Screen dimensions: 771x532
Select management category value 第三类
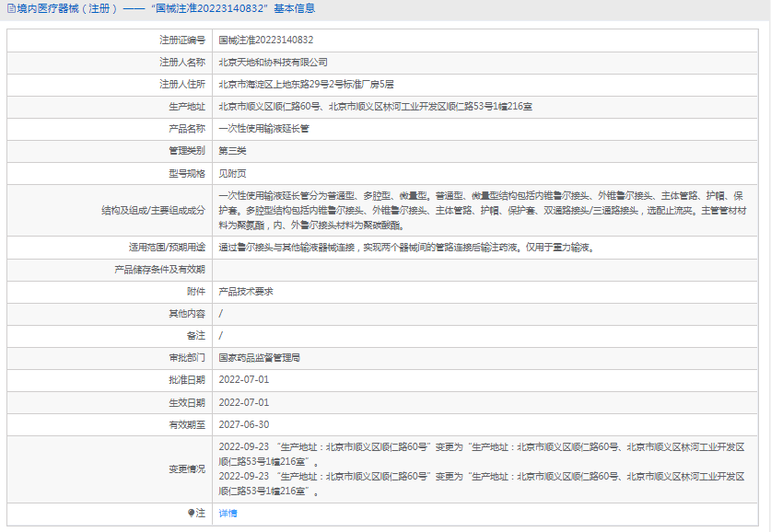tap(232, 151)
